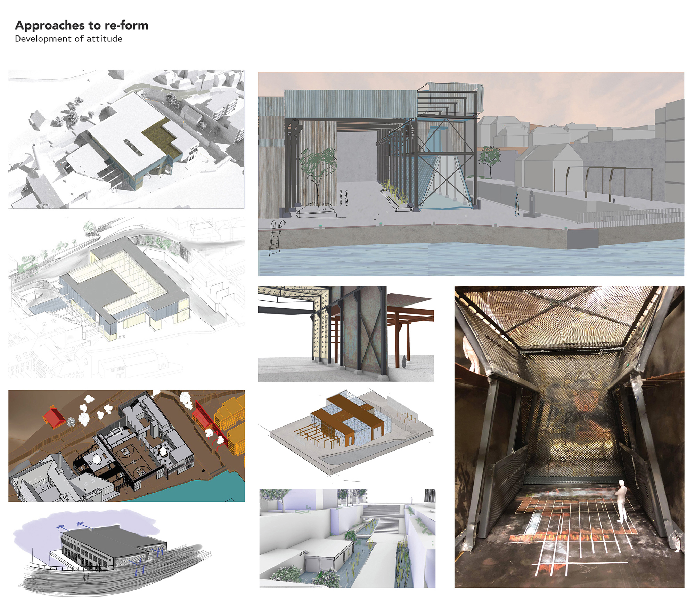Click the 'Approaches to re-form' heading

(x=82, y=25)
